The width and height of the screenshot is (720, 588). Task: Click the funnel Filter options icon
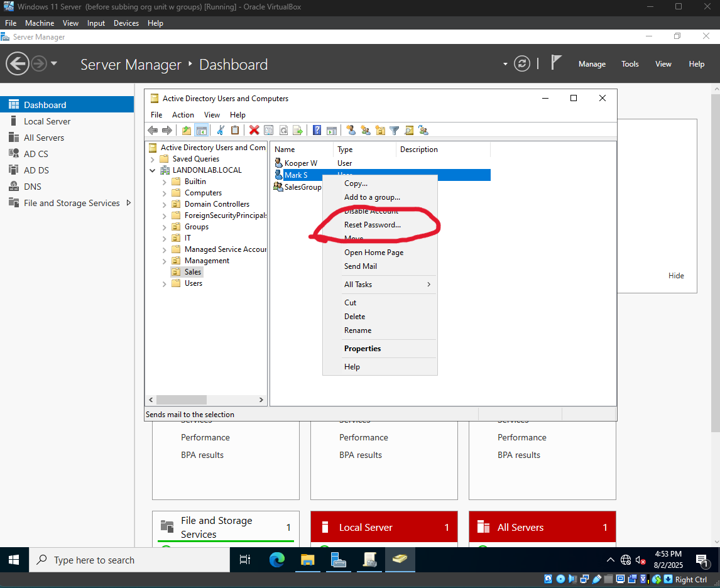point(394,131)
